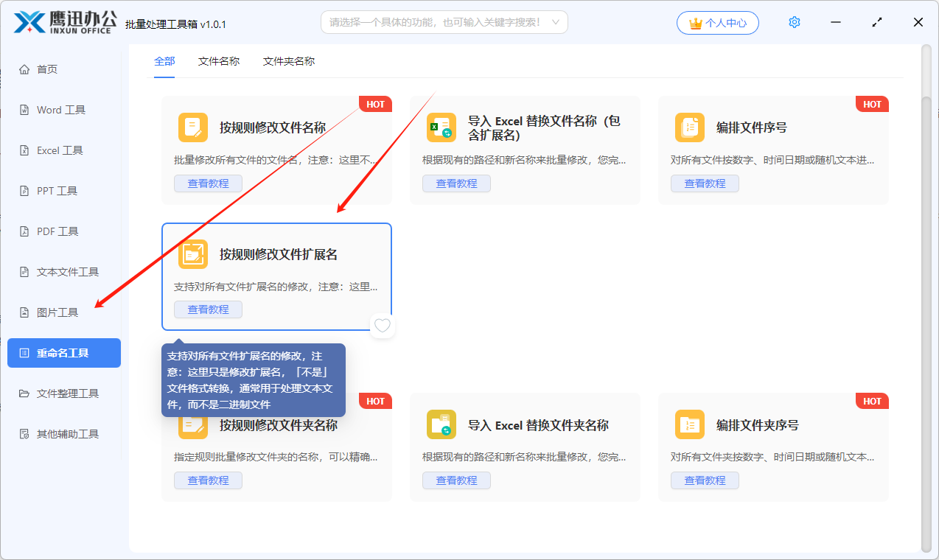The image size is (939, 560).
Task: Click 查看教程 under 编排文件夹序号
Action: click(x=705, y=480)
